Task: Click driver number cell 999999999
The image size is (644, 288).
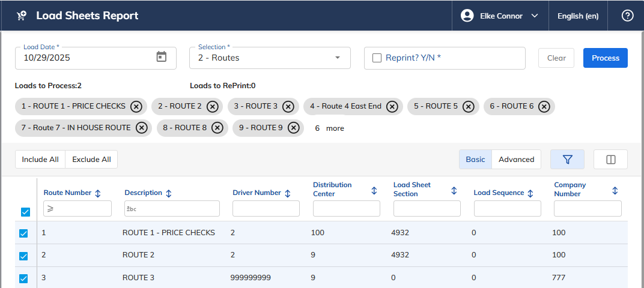Action: click(x=251, y=278)
